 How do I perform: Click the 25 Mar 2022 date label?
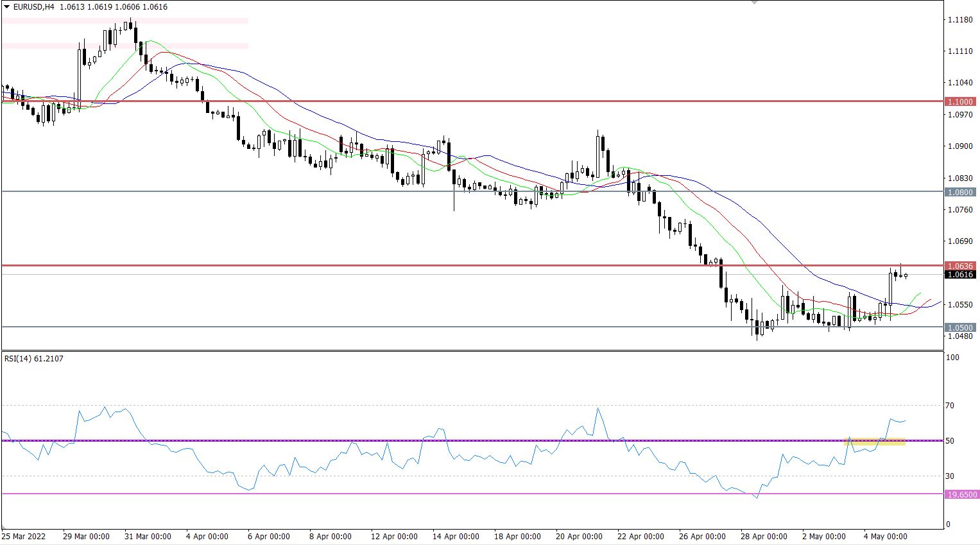(24, 537)
